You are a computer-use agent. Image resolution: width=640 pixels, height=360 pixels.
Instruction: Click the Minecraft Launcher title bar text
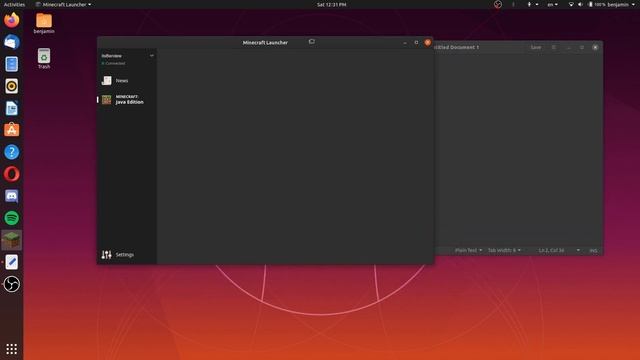265,42
